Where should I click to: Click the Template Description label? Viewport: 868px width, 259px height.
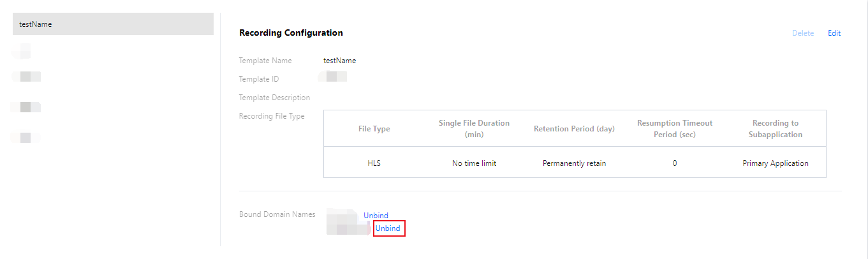click(x=274, y=98)
